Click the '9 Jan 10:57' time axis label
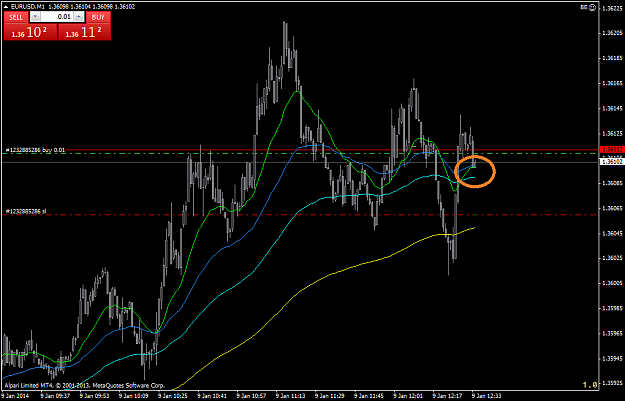The image size is (625, 401). point(252,396)
